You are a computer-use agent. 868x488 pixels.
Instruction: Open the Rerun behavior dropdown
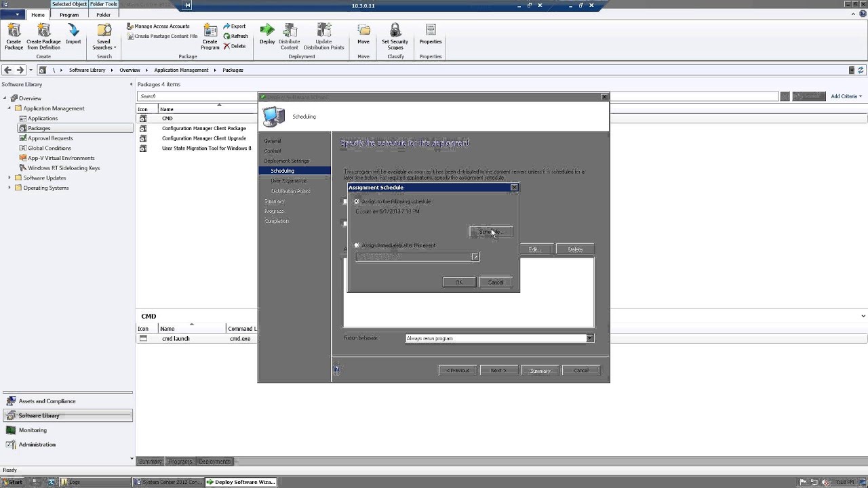coord(589,338)
